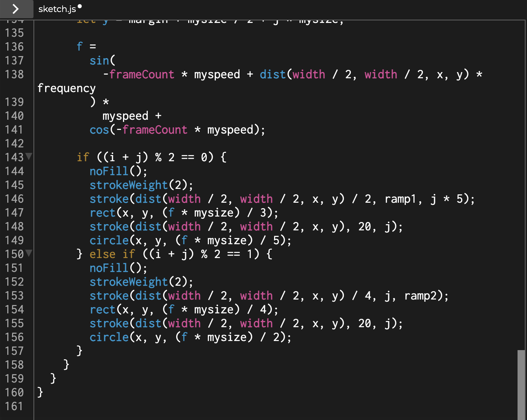Click the rect call on line 147
This screenshot has height=420, width=527.
pos(103,213)
